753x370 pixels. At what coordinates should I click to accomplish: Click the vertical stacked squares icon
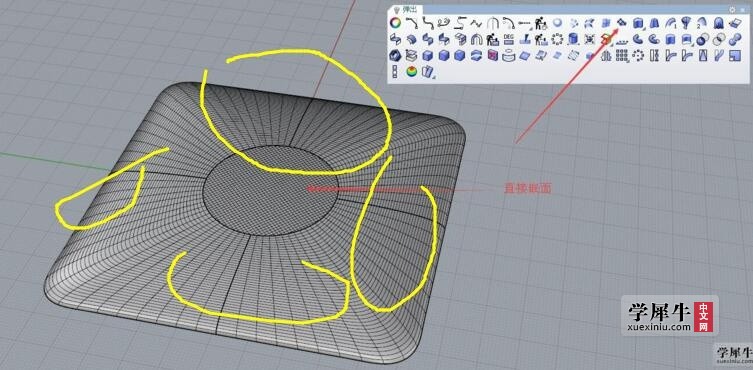pos(395,72)
